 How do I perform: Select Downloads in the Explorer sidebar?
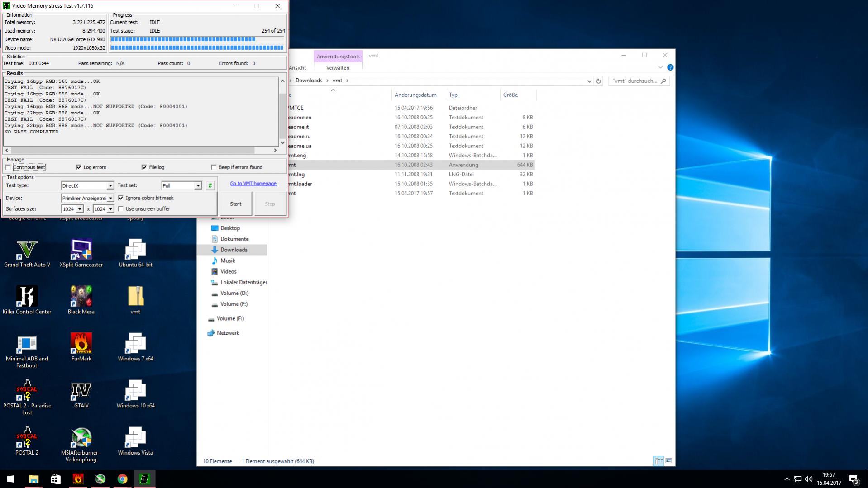pyautogui.click(x=234, y=250)
